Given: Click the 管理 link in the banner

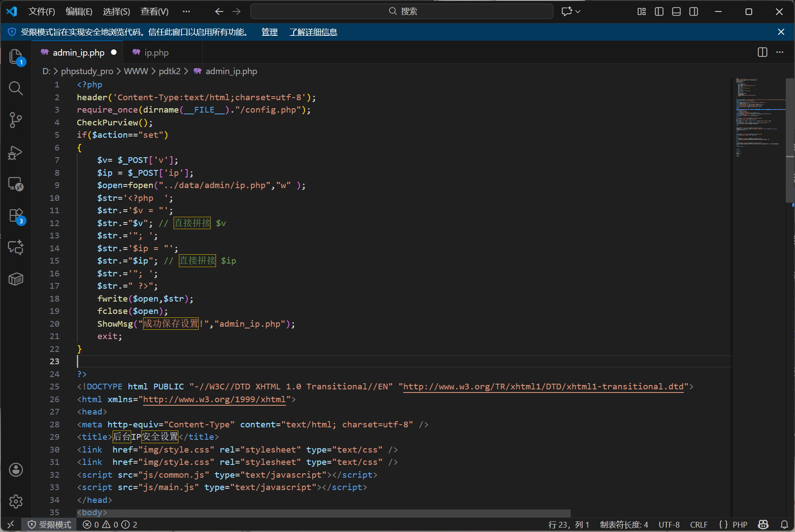Looking at the screenshot, I should (x=269, y=32).
